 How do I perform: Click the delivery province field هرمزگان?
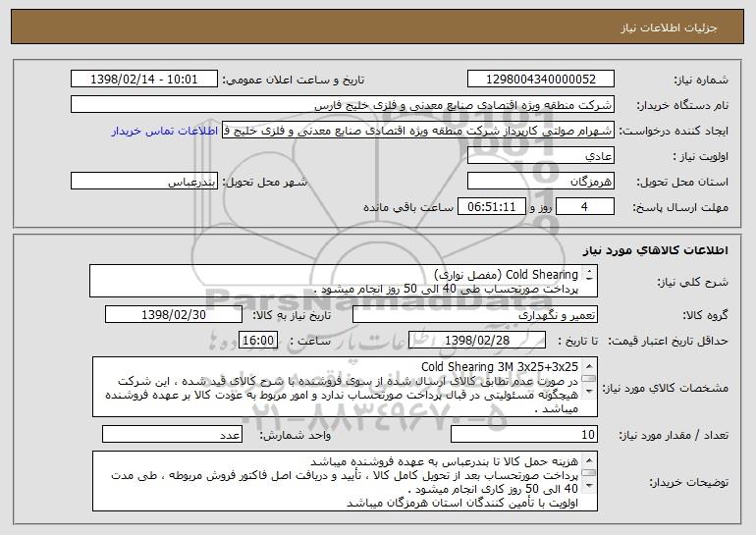point(540,182)
